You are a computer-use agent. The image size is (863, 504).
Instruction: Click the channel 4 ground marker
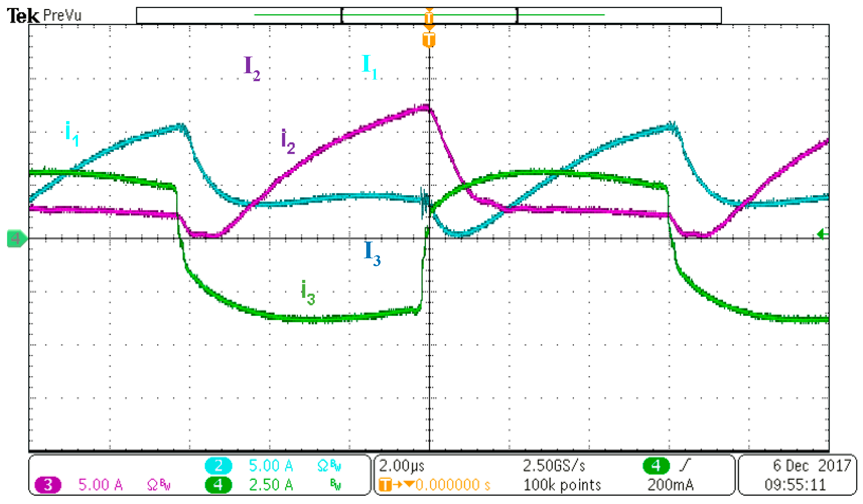[x=16, y=238]
